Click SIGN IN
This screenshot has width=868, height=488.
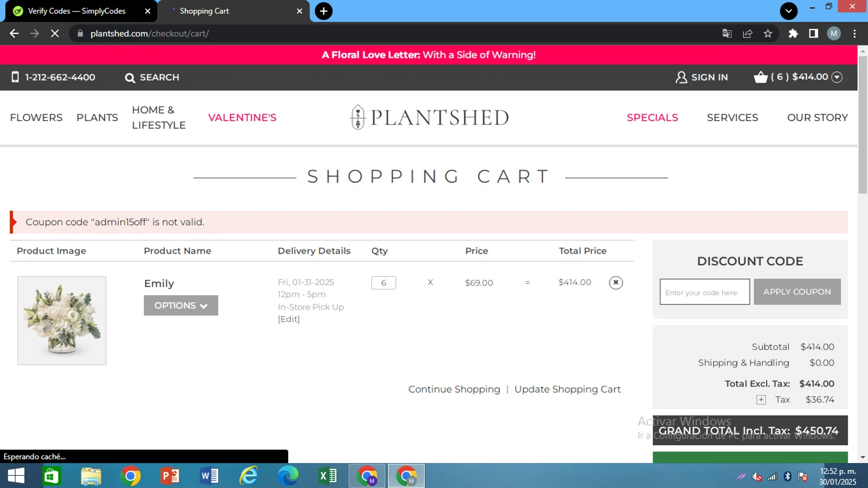pos(702,77)
